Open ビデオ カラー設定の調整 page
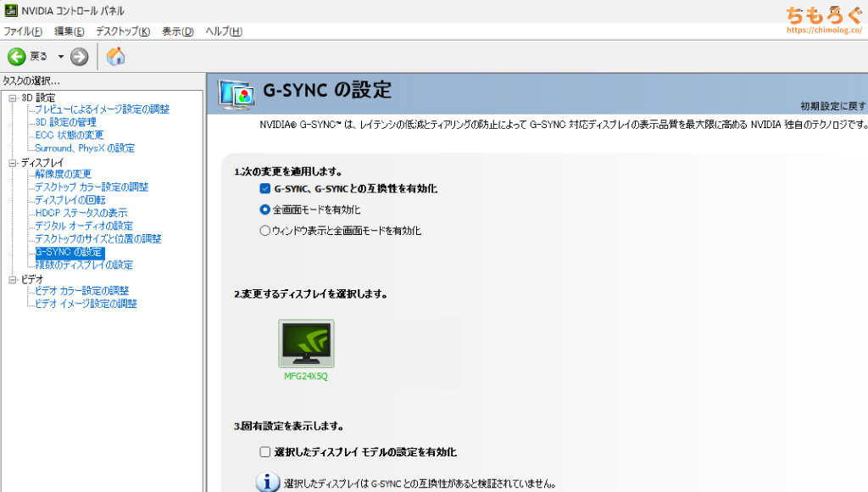This screenshot has height=492, width=868. point(82,291)
